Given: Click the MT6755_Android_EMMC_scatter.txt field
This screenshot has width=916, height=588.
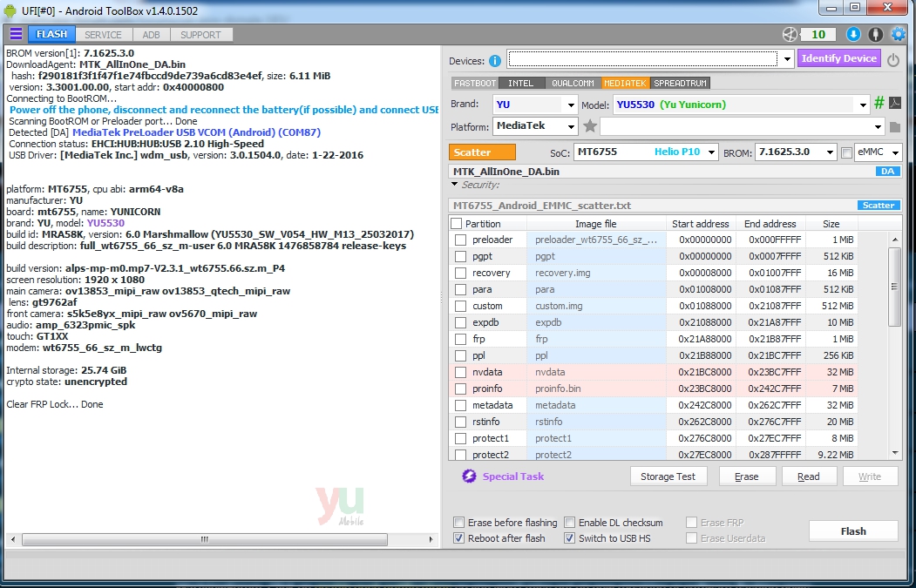Looking at the screenshot, I should tap(675, 206).
